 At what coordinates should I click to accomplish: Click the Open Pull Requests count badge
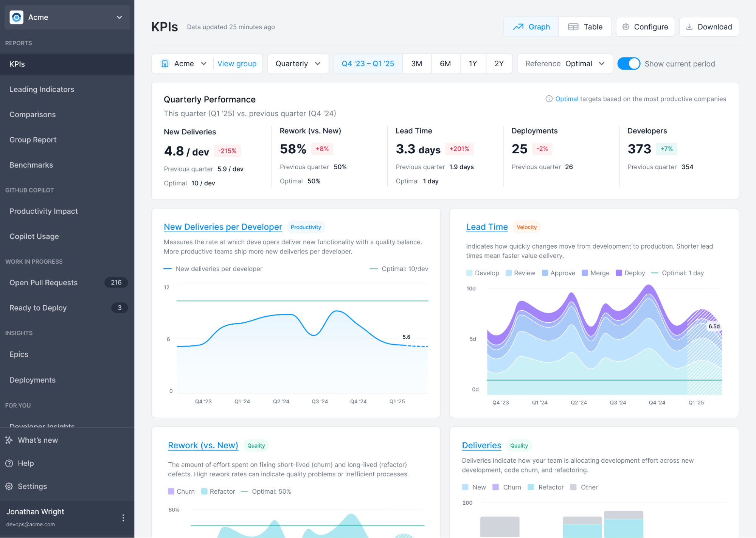[116, 282]
